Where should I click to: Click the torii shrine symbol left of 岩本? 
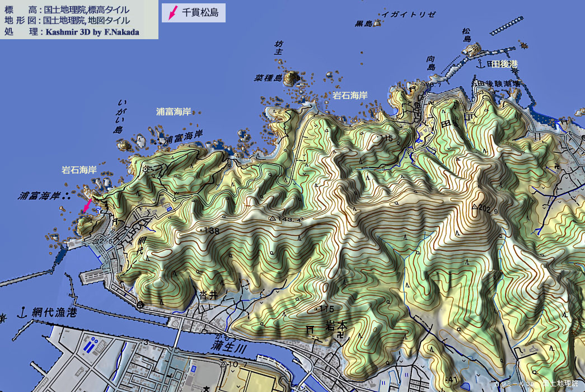pos(310,330)
